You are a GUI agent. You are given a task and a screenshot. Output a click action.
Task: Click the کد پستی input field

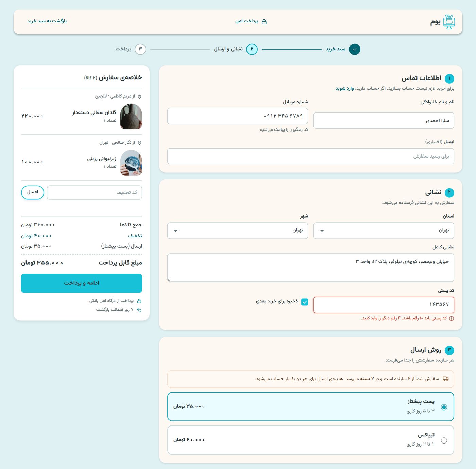[384, 305]
